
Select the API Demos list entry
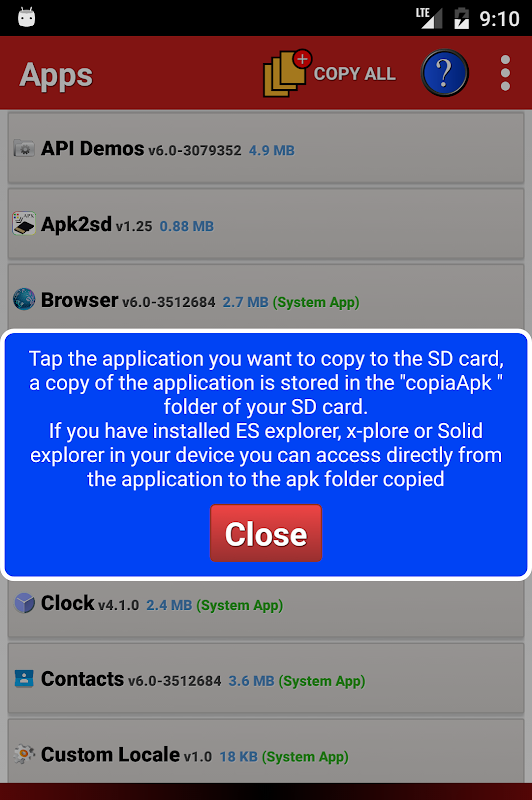pyautogui.click(x=266, y=148)
